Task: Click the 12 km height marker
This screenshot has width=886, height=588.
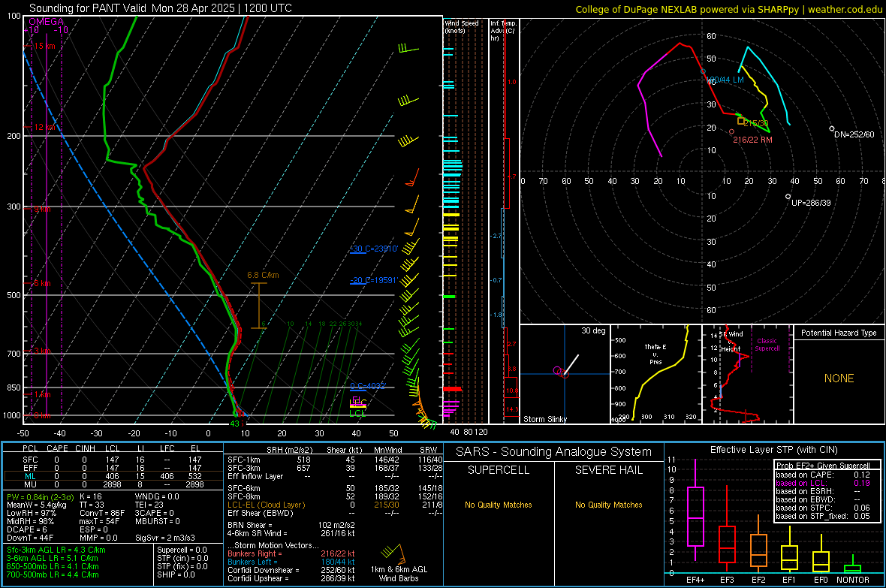Action: tap(44, 127)
